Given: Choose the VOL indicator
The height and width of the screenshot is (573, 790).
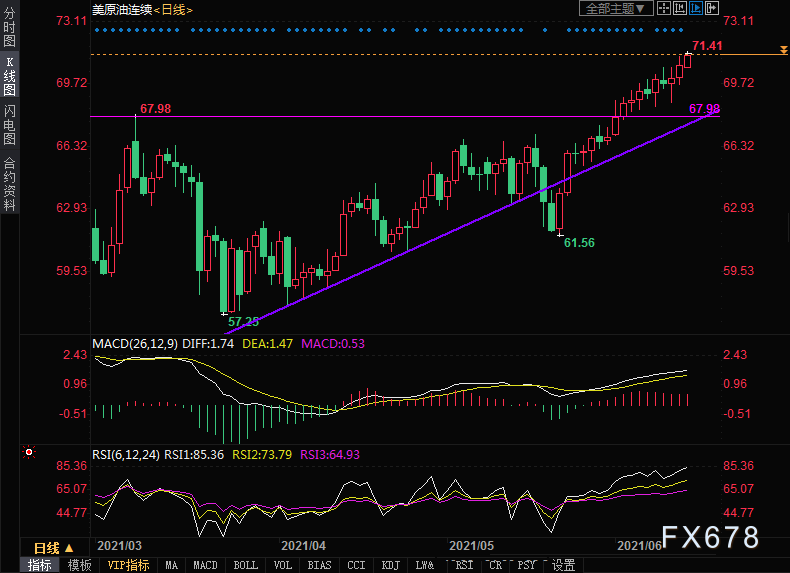Looking at the screenshot, I should tap(282, 565).
